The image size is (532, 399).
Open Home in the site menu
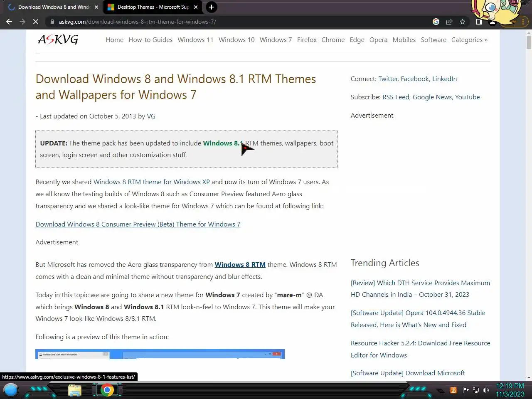tap(114, 40)
